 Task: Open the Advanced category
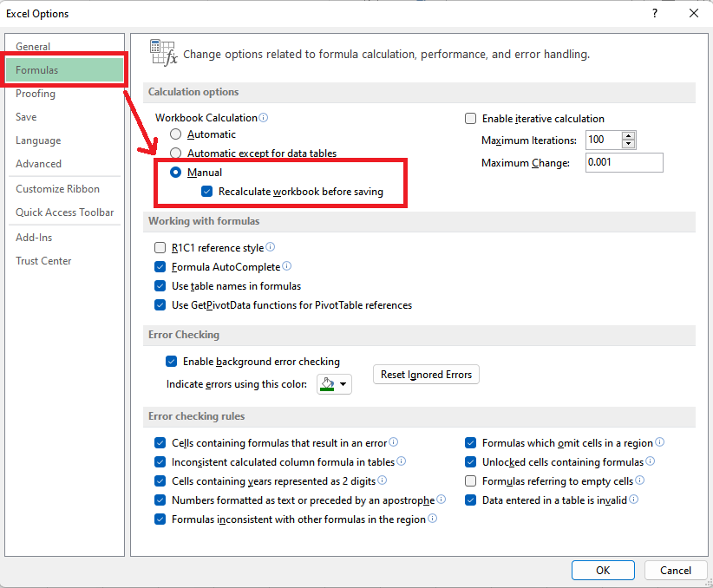(39, 164)
